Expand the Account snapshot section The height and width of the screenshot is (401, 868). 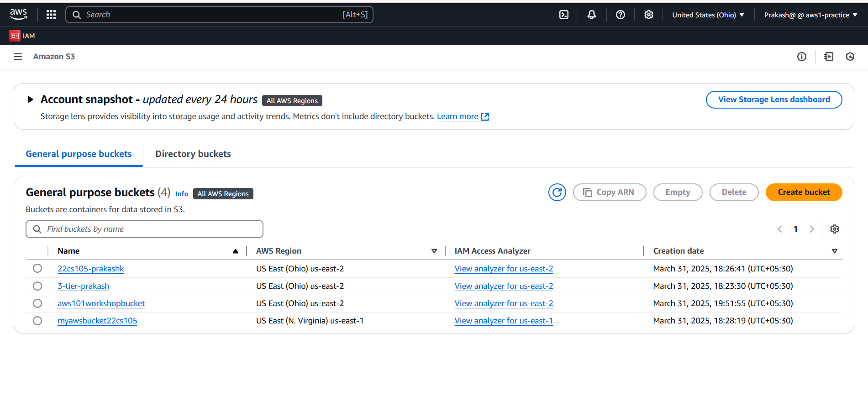coord(30,99)
